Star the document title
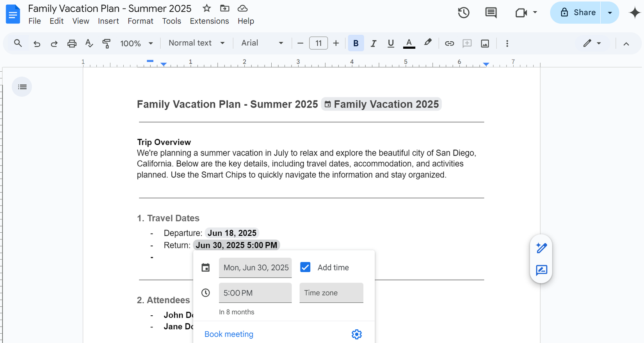644x343 pixels. tap(207, 8)
